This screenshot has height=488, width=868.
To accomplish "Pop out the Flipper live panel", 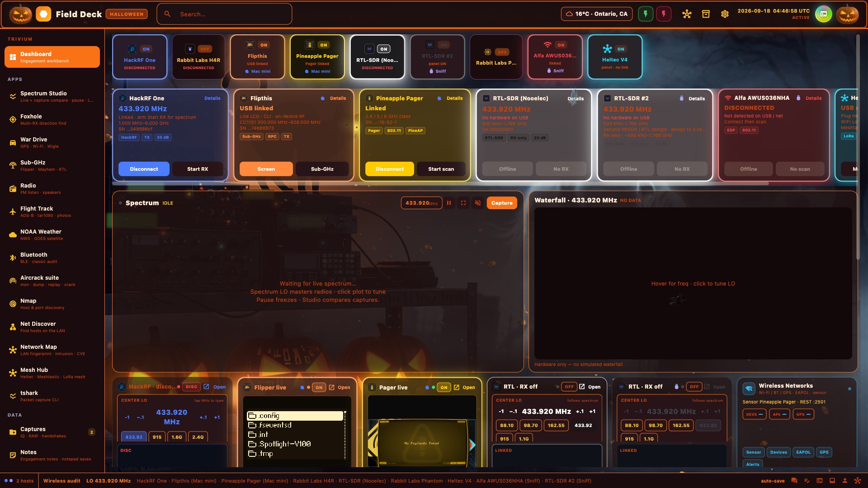I will pyautogui.click(x=340, y=387).
